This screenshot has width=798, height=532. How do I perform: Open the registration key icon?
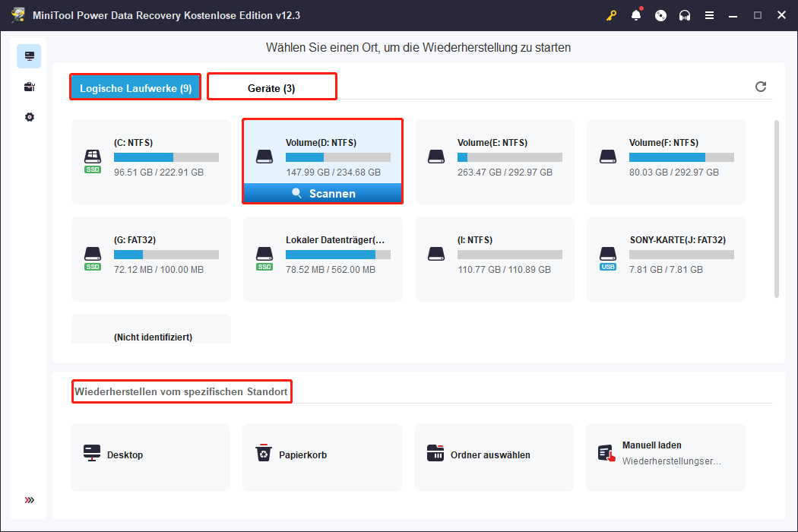[611, 15]
